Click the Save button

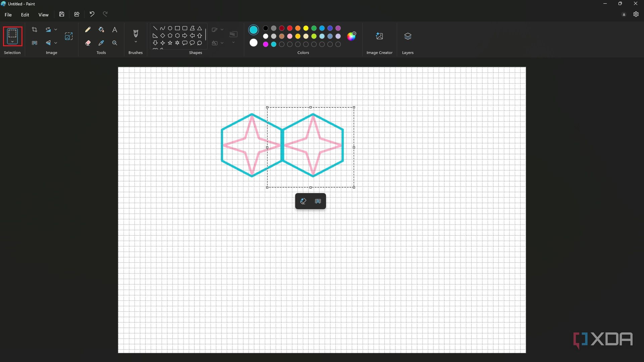point(62,14)
